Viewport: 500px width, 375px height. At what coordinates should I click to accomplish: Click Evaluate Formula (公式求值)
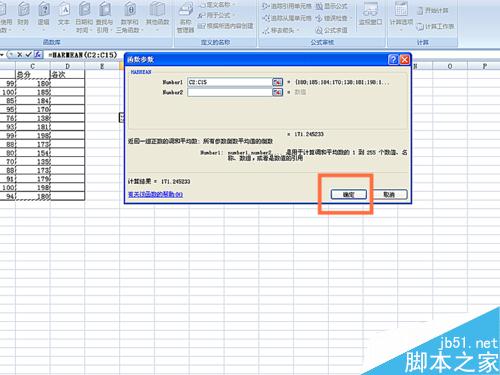(332, 30)
